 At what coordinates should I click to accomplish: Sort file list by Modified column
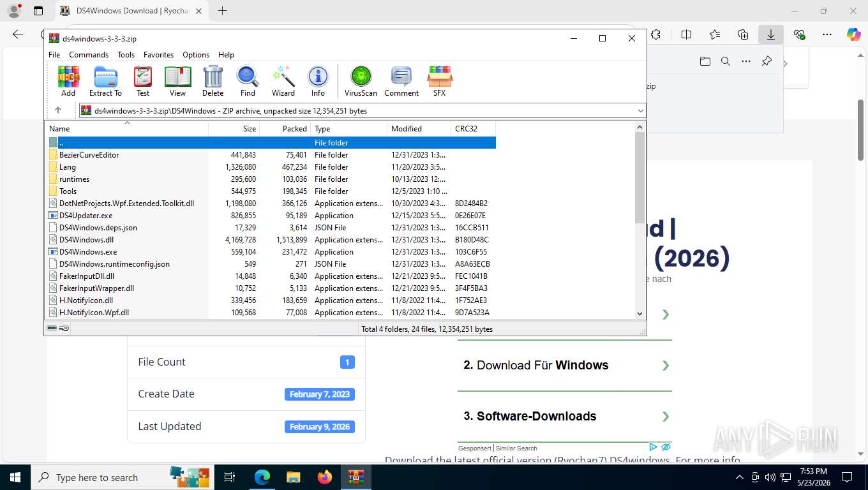pos(419,128)
